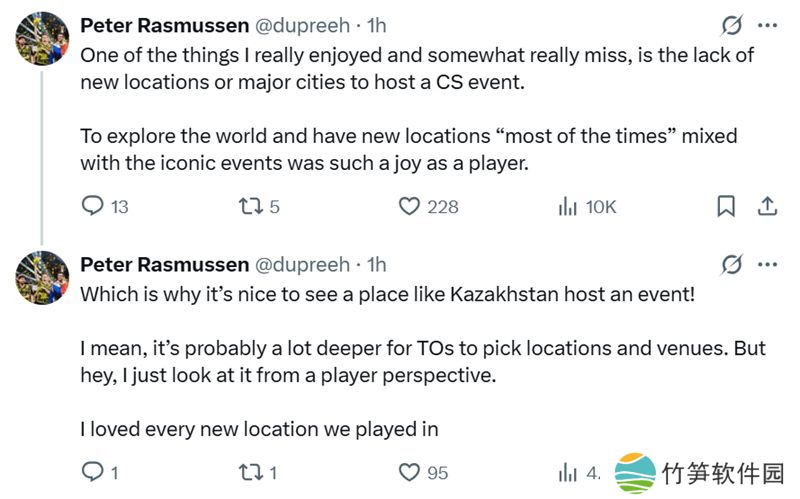
Task: Click the Grok icon on second tweet
Action: 731,265
